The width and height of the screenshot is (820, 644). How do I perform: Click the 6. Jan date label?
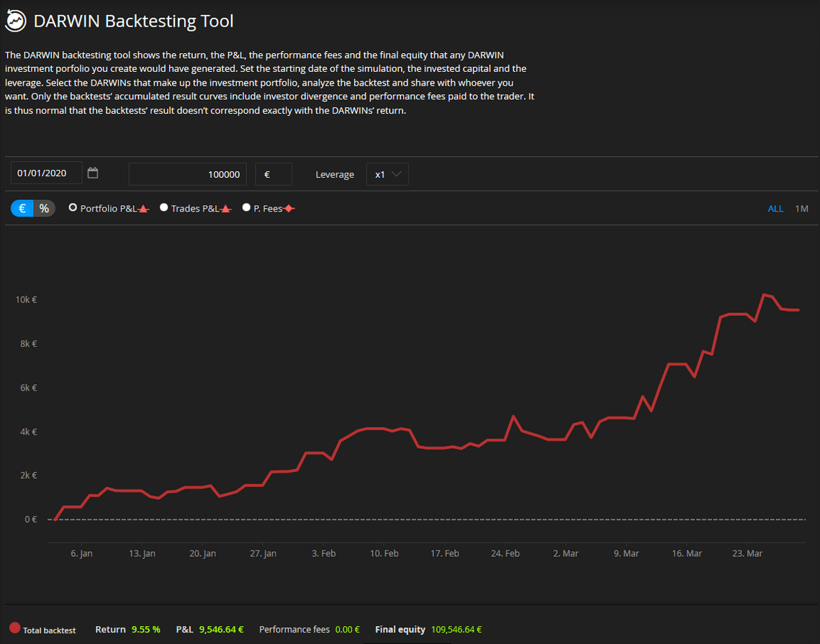tap(81, 553)
